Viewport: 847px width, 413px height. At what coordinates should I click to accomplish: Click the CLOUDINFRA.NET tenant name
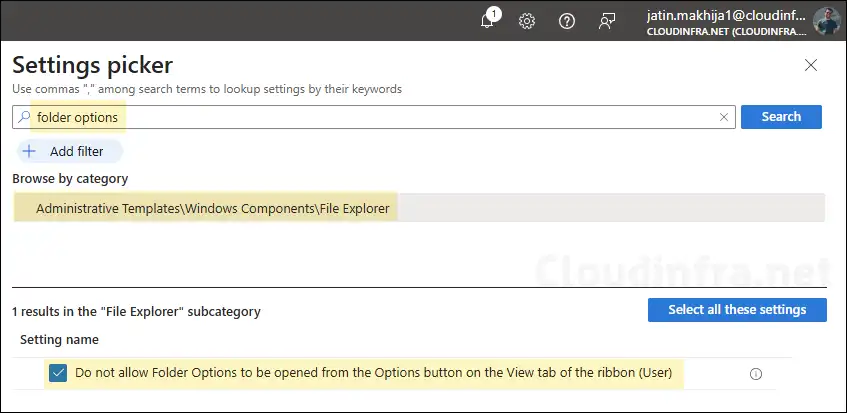coord(725,32)
